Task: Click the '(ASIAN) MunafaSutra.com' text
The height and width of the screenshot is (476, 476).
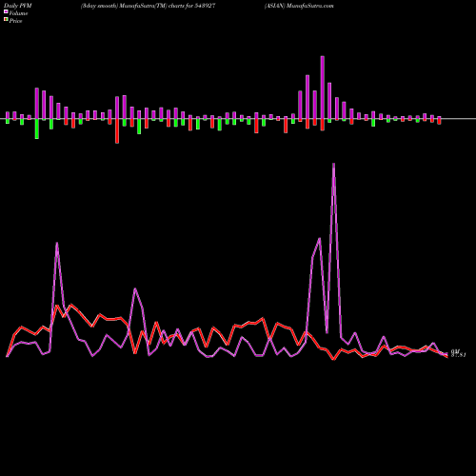Action: pyautogui.click(x=299, y=6)
